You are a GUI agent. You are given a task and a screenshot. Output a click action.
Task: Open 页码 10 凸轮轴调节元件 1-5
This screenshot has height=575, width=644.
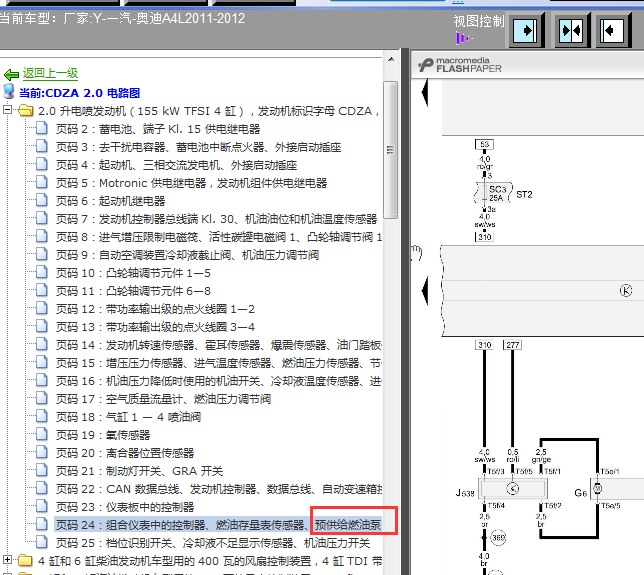[133, 273]
